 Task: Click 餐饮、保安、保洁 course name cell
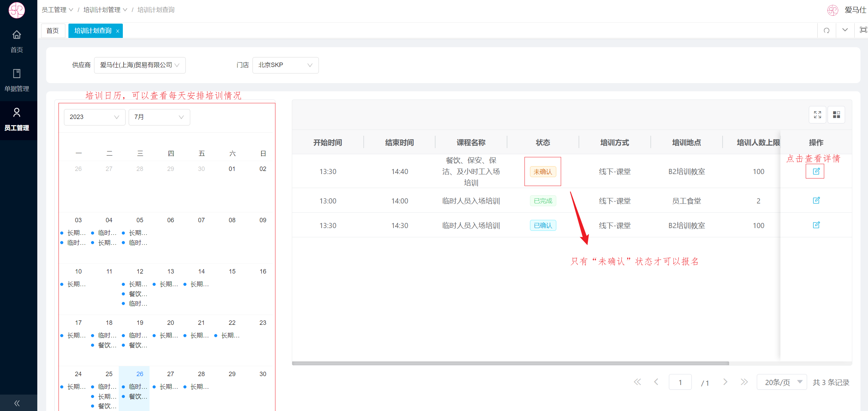pos(471,171)
